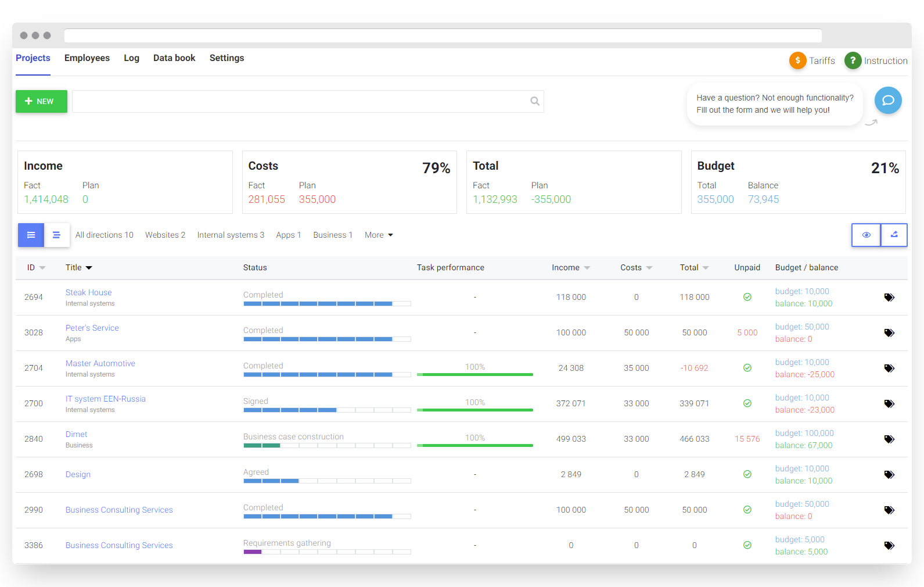Click the export share icon button
Screen dimensions: 924x587
click(x=894, y=235)
